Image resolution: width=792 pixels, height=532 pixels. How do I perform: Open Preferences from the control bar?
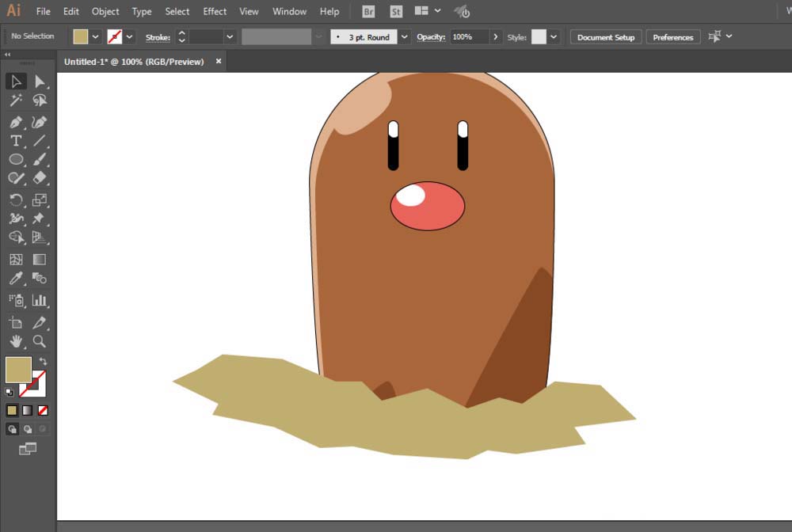672,37
